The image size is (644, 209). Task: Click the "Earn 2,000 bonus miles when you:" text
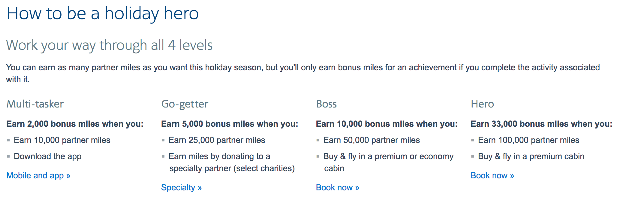(75, 124)
